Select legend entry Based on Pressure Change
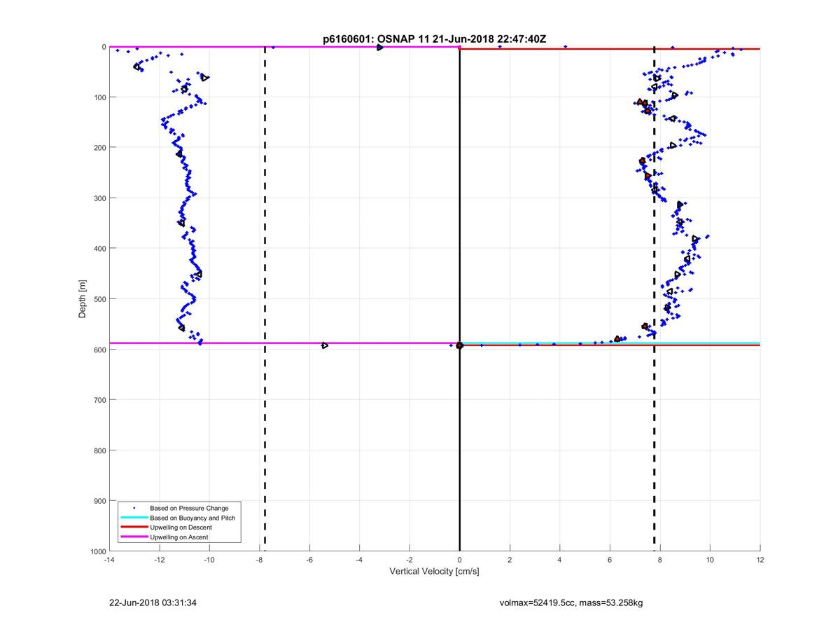 point(189,508)
